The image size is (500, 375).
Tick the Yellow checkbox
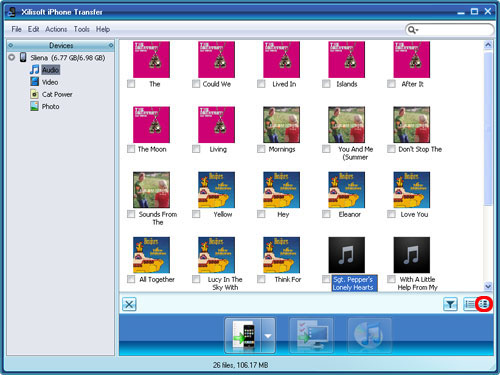[x=196, y=214]
